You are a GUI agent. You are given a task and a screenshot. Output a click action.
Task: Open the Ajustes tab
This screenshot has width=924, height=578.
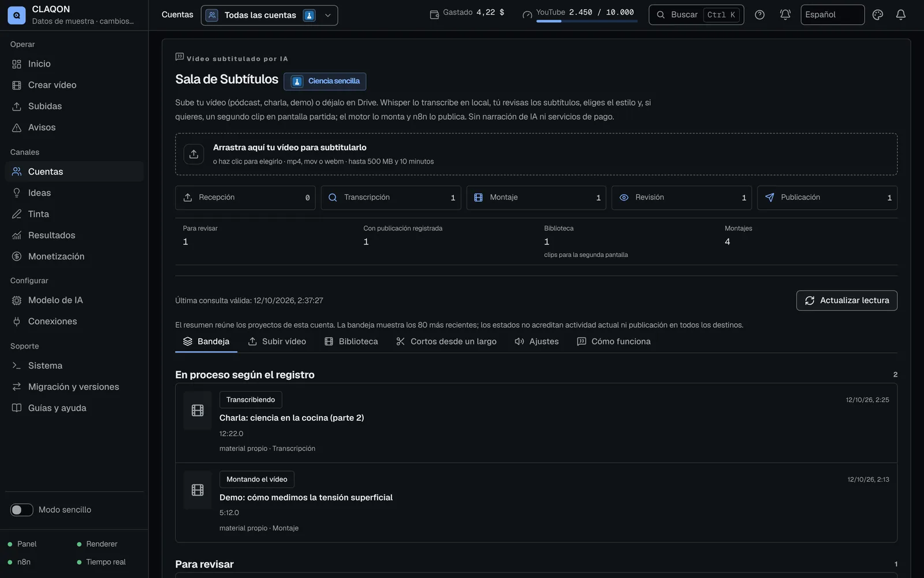(x=537, y=342)
